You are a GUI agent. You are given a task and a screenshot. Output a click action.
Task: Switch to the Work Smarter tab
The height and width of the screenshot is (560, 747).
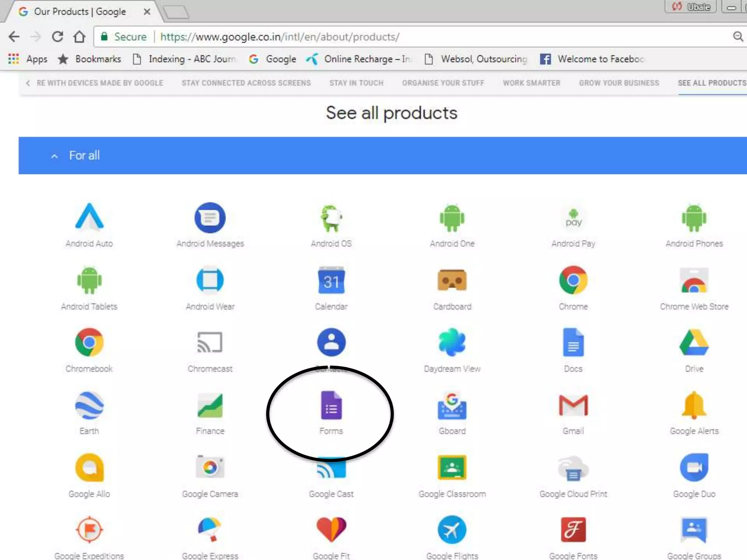[531, 83]
